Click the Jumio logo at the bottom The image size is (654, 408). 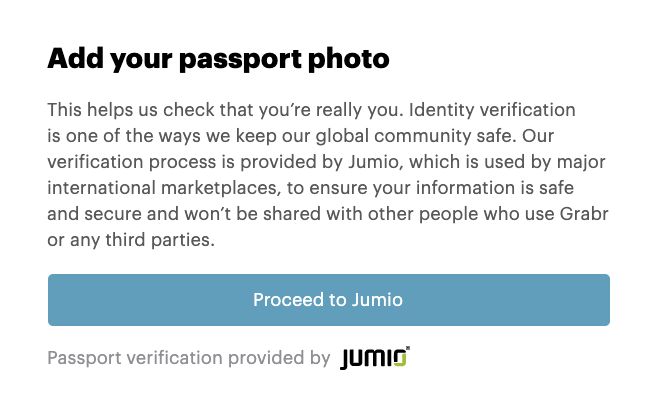tap(375, 358)
